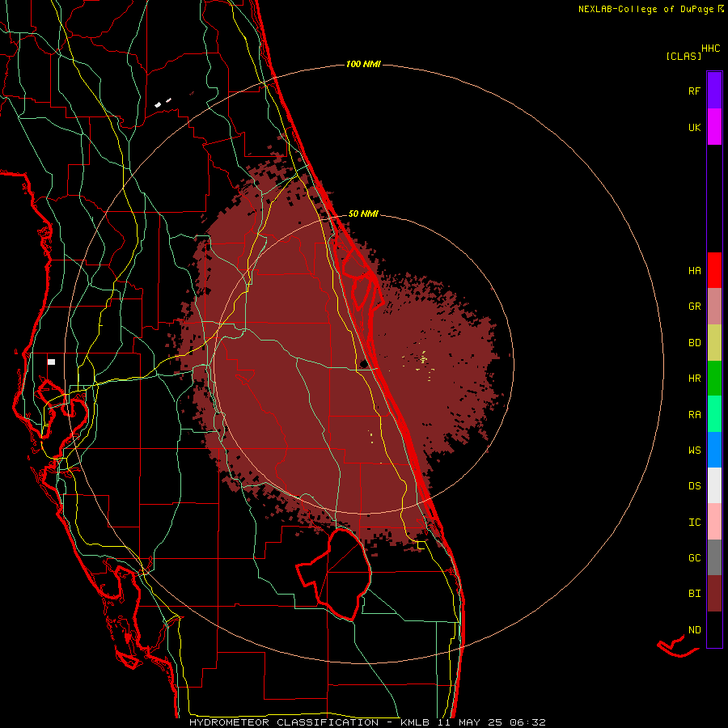This screenshot has height=728, width=728.
Task: Click the ND black legend color swatch
Action: pyautogui.click(x=714, y=629)
